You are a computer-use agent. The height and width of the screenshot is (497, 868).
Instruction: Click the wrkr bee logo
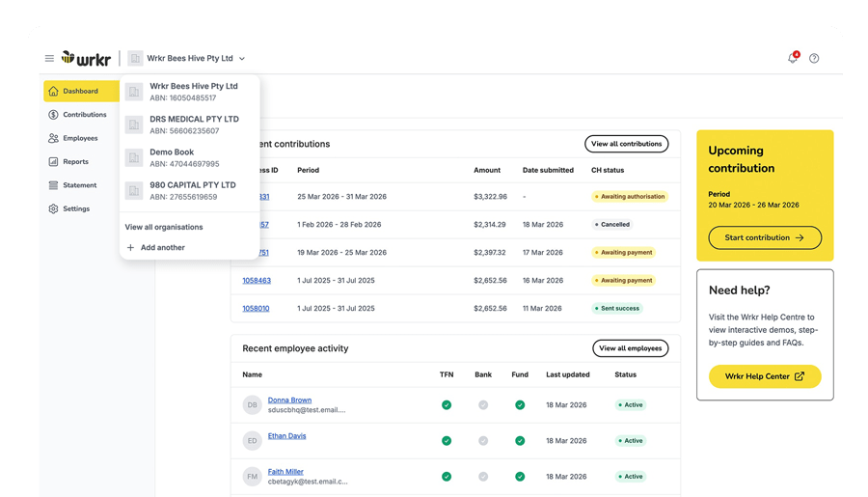pos(87,58)
